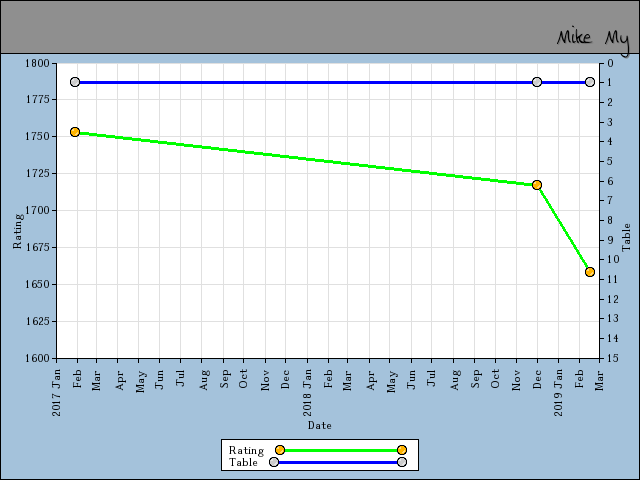Click Table axis tick label 11

click(x=613, y=279)
